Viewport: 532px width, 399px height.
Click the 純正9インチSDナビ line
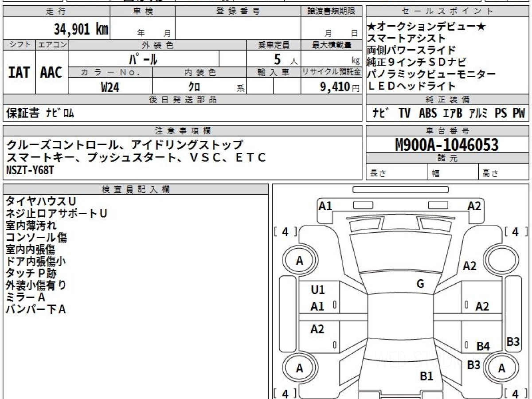(x=417, y=62)
